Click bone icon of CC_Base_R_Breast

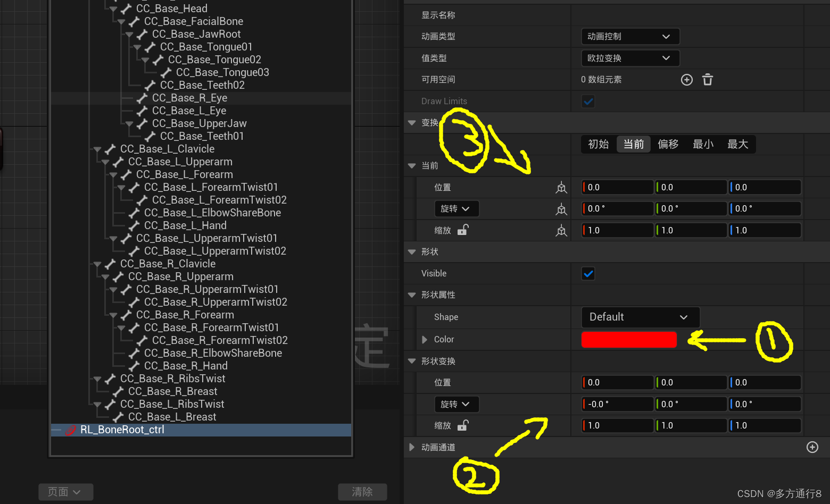(118, 391)
